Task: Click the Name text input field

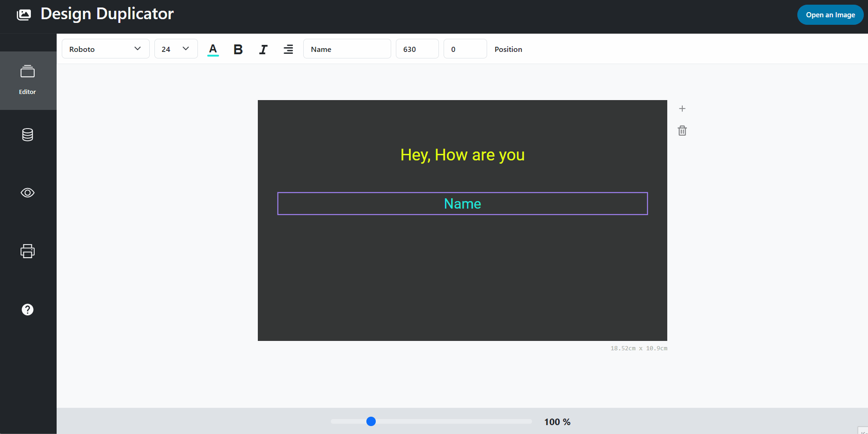Action: (347, 49)
